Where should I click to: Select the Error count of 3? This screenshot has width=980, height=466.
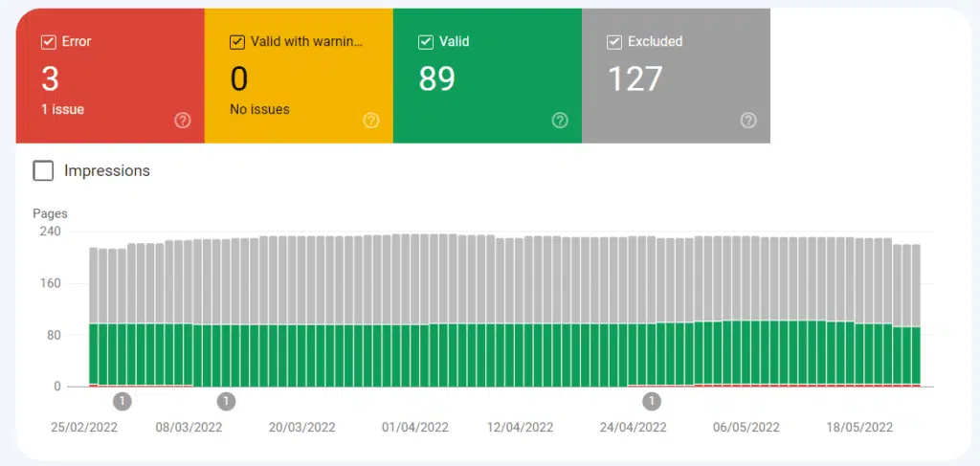point(48,78)
